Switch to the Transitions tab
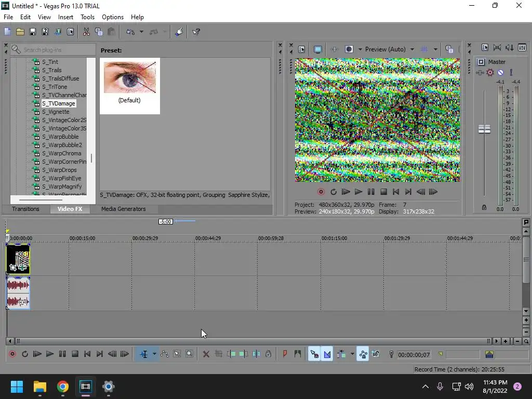 click(x=26, y=209)
